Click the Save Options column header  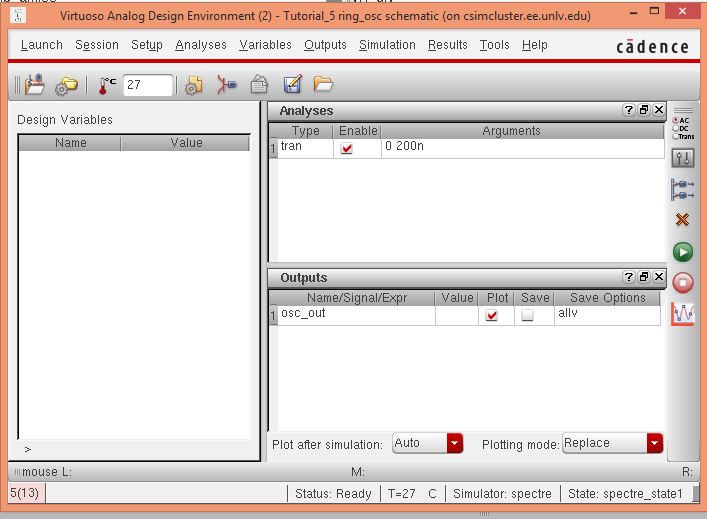point(607,298)
